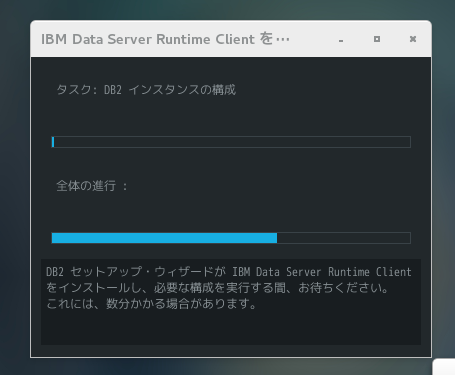Screen dimensions: 455x375
Task: Click the task label 'タスク: DB2 インスタンスの構成'
Action: click(146, 90)
